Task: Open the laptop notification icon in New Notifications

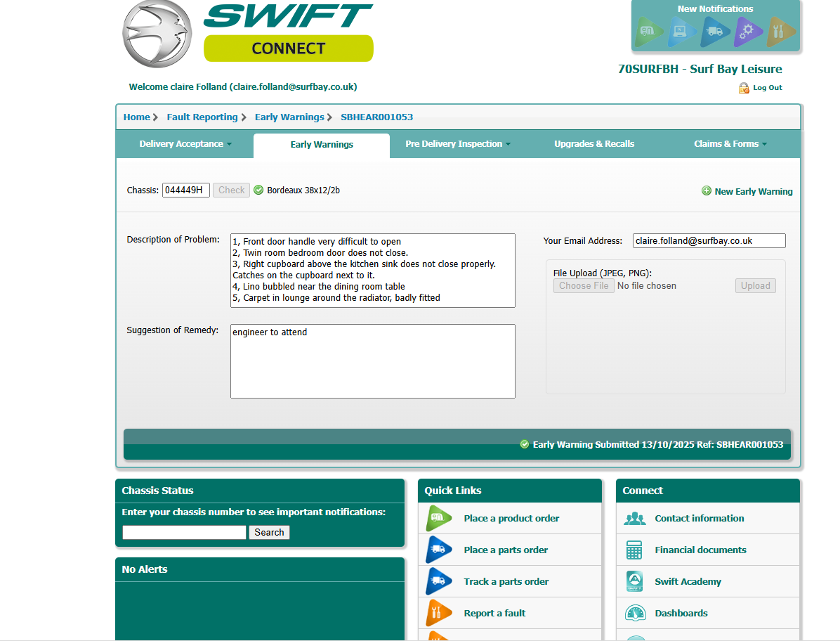Action: (x=681, y=31)
